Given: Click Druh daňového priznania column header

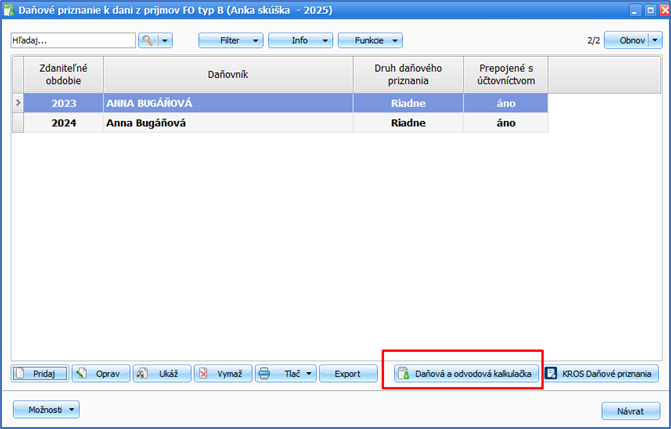Looking at the screenshot, I should [x=408, y=74].
